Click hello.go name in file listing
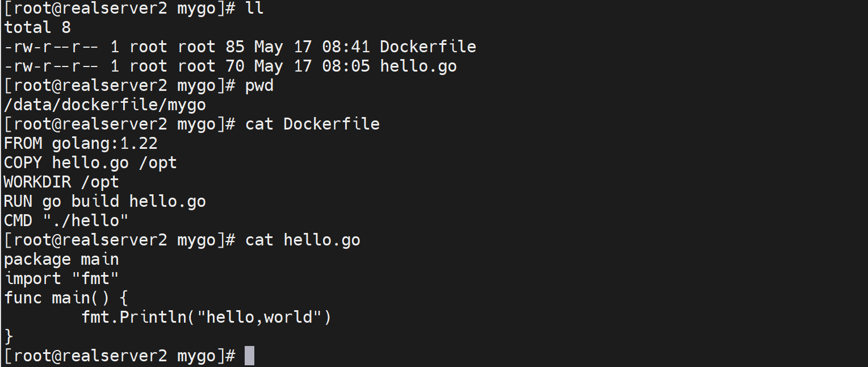 418,66
